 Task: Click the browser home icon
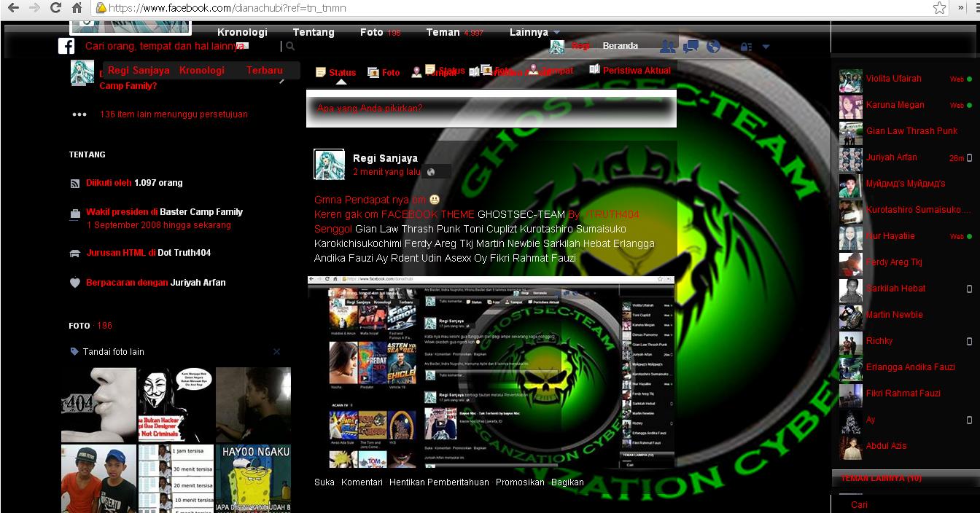click(x=77, y=8)
